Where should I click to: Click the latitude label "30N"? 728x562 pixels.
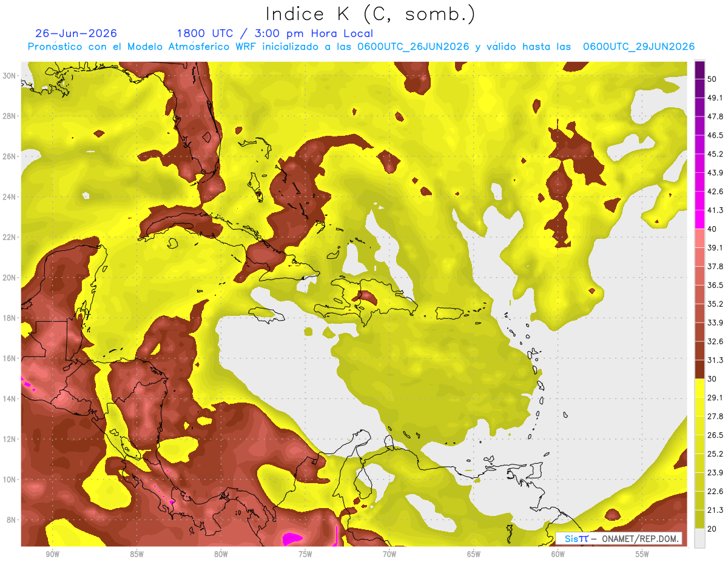pyautogui.click(x=9, y=76)
